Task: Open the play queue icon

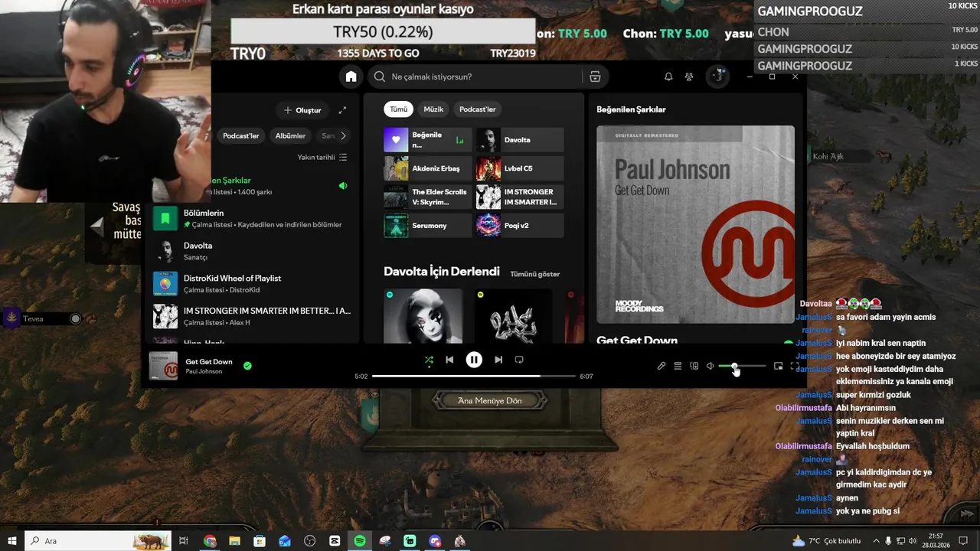Action: coord(678,366)
